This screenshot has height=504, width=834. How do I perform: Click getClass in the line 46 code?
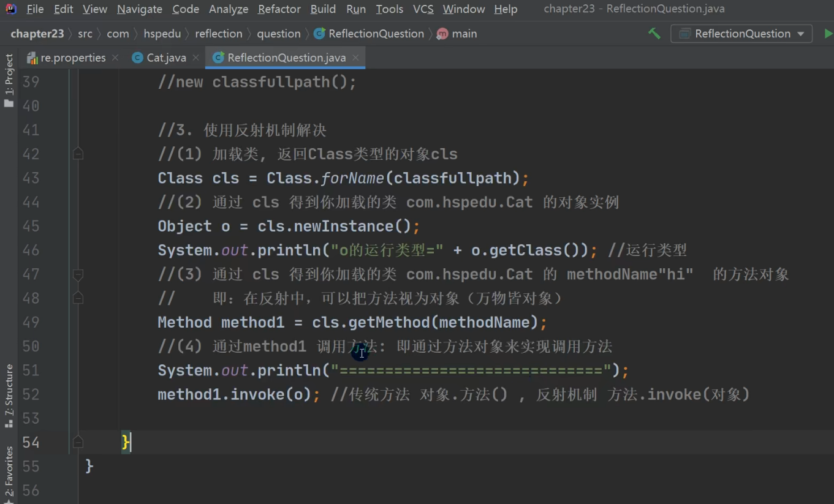tap(525, 250)
